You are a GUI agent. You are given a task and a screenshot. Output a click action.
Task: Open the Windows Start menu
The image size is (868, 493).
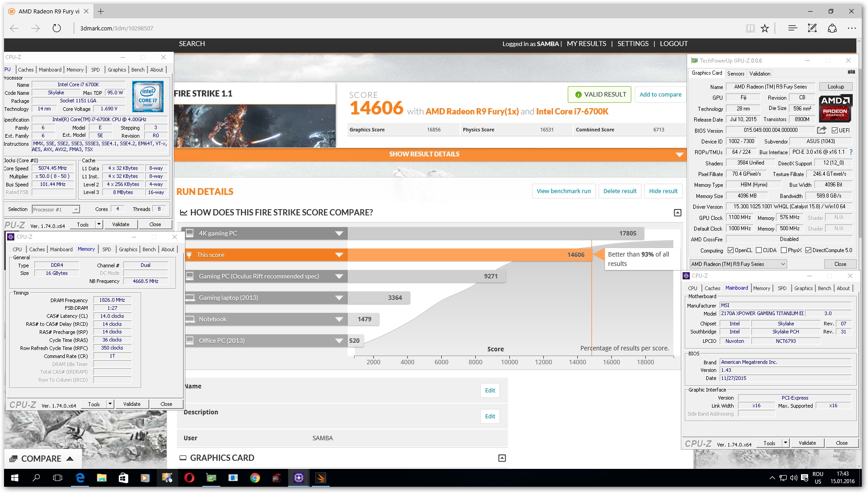tap(15, 478)
